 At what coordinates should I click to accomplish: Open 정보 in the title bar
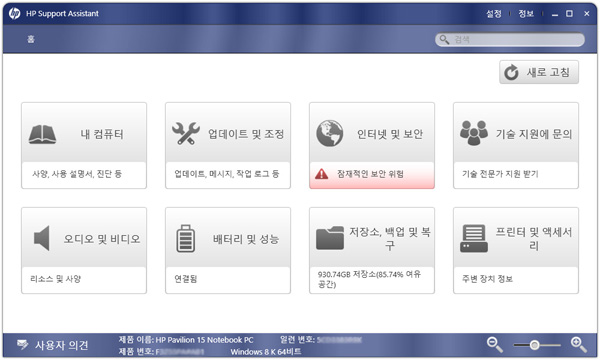(526, 14)
